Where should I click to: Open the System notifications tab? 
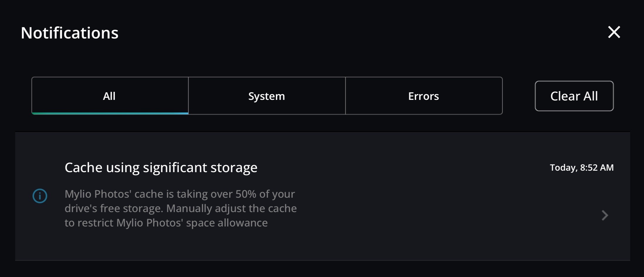pos(267,96)
